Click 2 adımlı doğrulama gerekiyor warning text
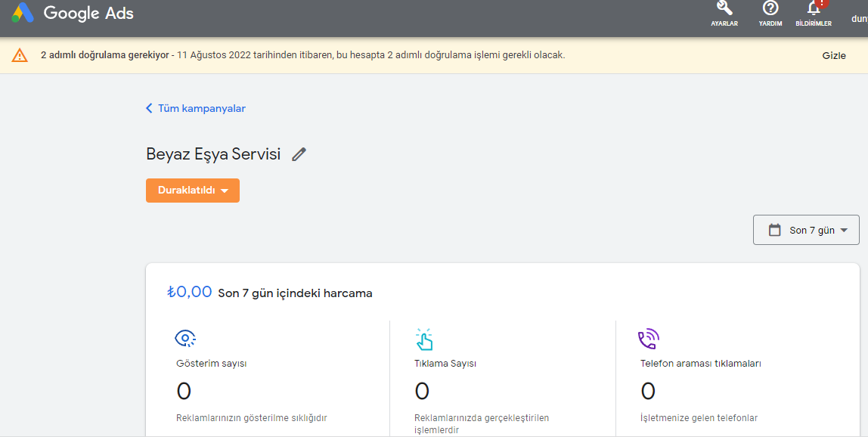 [x=104, y=55]
